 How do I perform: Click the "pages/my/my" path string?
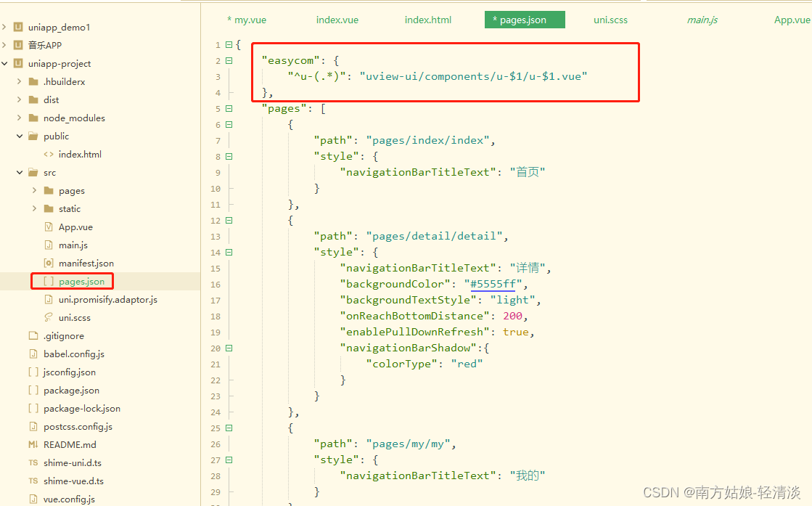[408, 444]
